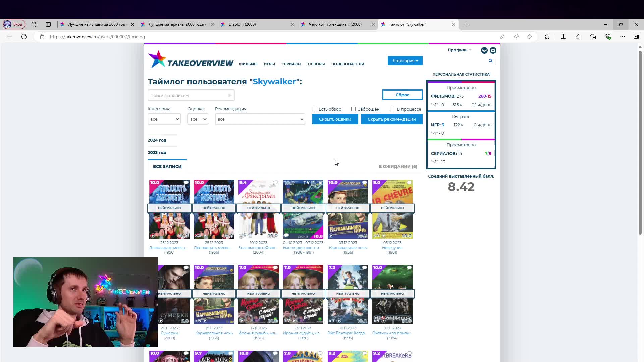The width and height of the screenshot is (644, 362).
Task: Open the mail envelope icon near Профиль
Action: tap(493, 50)
